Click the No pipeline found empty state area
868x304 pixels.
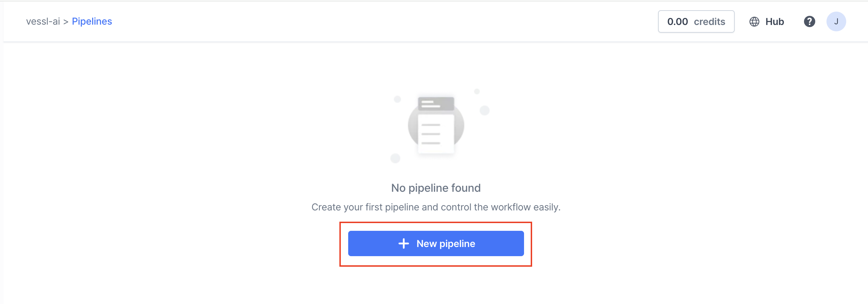(436, 188)
